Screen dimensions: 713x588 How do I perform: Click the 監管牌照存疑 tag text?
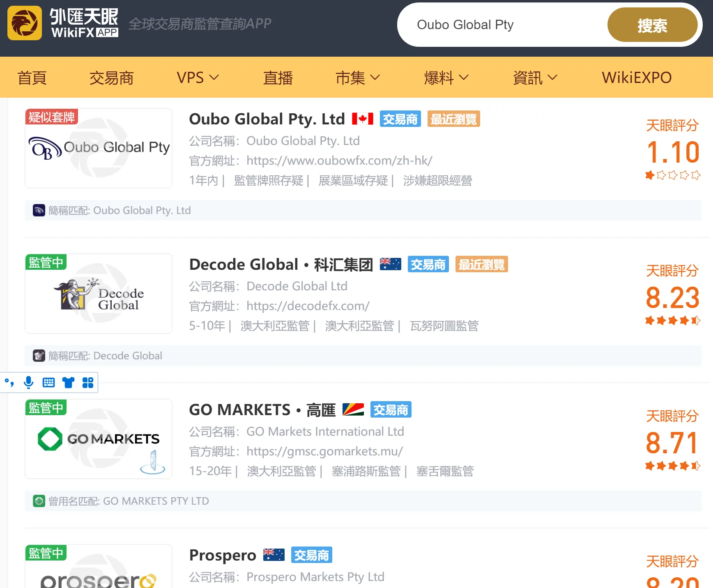[x=269, y=181]
